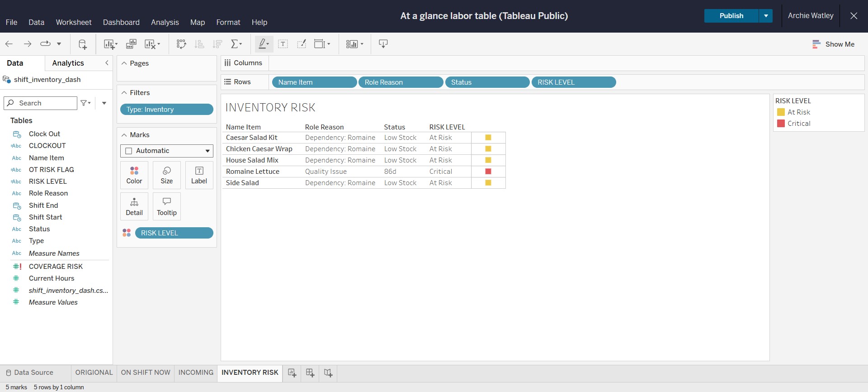Click the Show/Hide Cards toolbar icon
868x392 pixels.
pyautogui.click(x=352, y=44)
